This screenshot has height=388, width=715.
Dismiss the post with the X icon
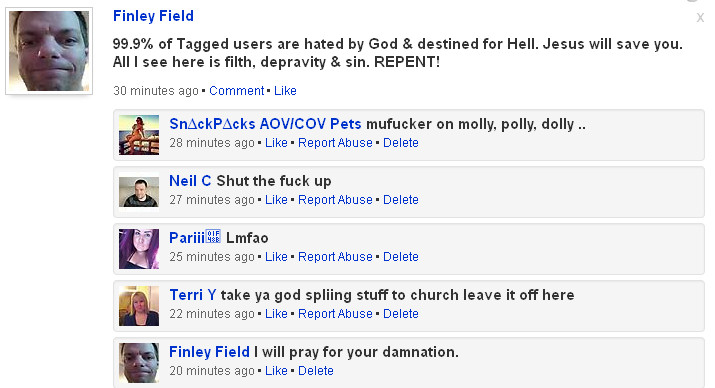coord(700,18)
